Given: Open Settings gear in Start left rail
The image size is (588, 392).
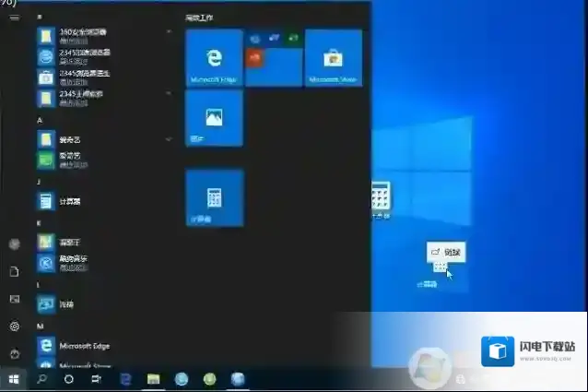Looking at the screenshot, I should point(14,327).
